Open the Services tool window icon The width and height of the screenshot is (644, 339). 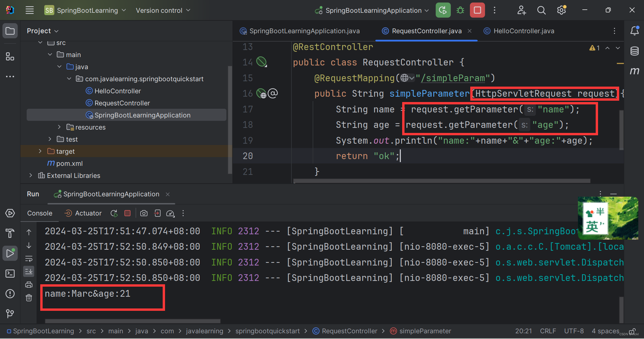(10, 213)
